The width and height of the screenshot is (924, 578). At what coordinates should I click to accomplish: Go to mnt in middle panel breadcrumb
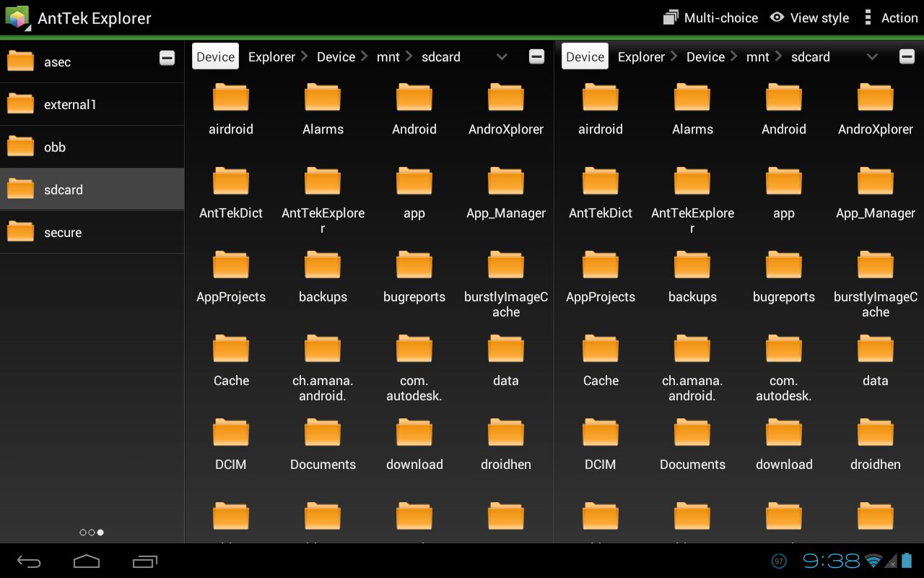pos(388,57)
